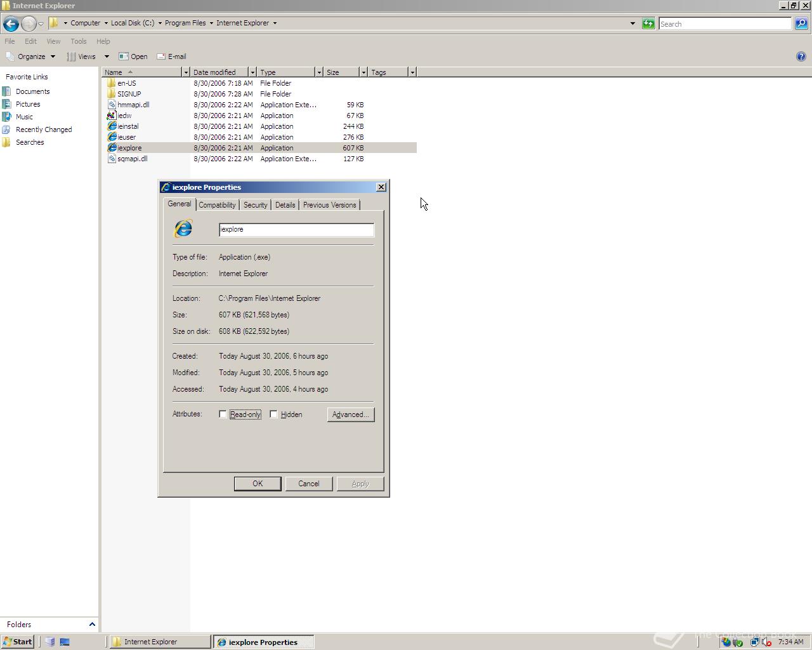The height and width of the screenshot is (650, 812).
Task: Select the en-US folder icon
Action: (x=112, y=83)
